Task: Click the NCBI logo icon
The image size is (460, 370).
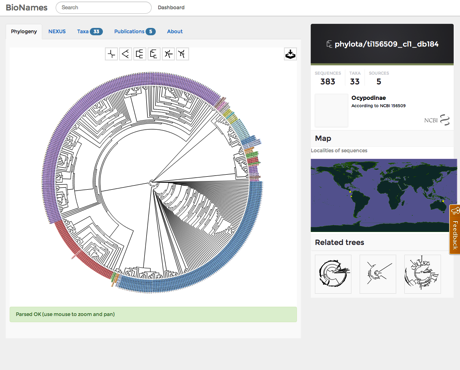Action: coord(437,120)
